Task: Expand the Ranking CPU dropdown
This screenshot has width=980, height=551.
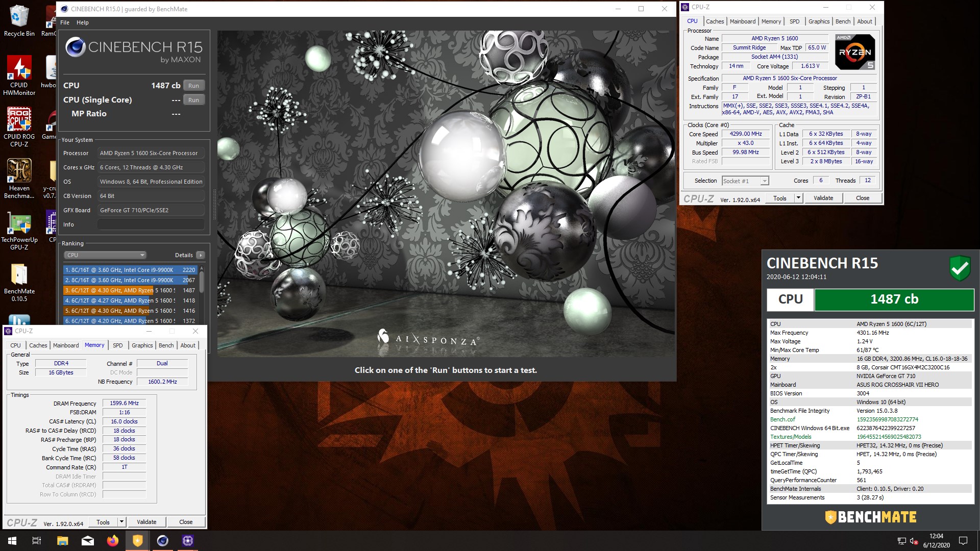Action: [105, 255]
